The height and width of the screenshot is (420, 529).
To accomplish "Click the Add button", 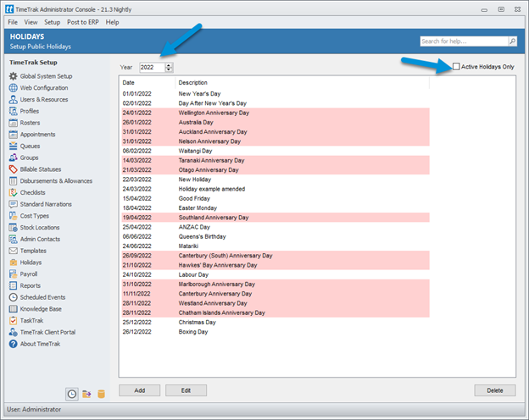I will coord(139,390).
